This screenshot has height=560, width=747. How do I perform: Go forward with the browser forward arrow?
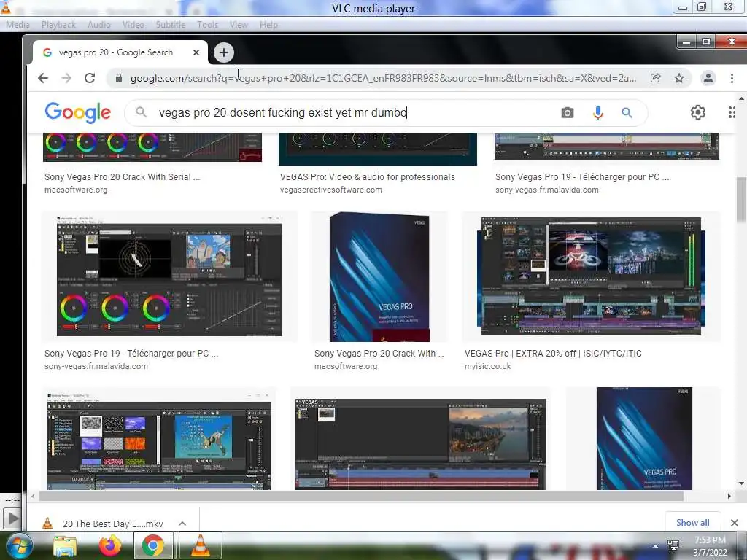click(x=66, y=78)
